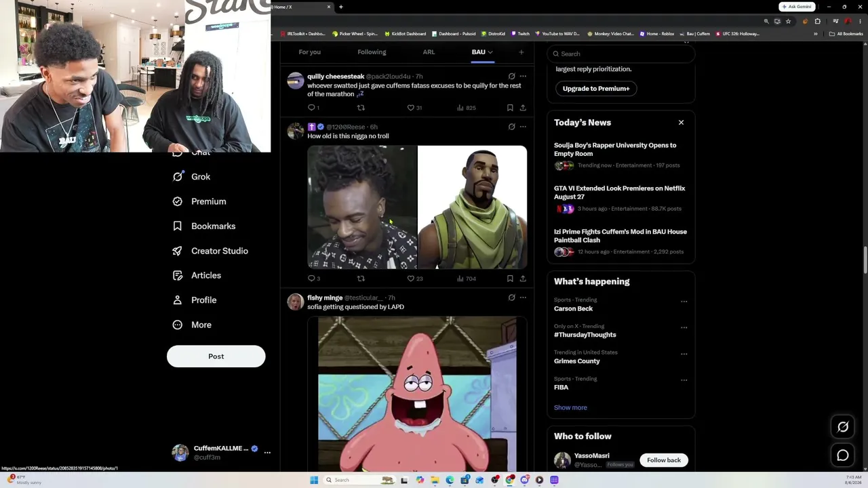Click Upgrade to Premium+ button

(596, 89)
